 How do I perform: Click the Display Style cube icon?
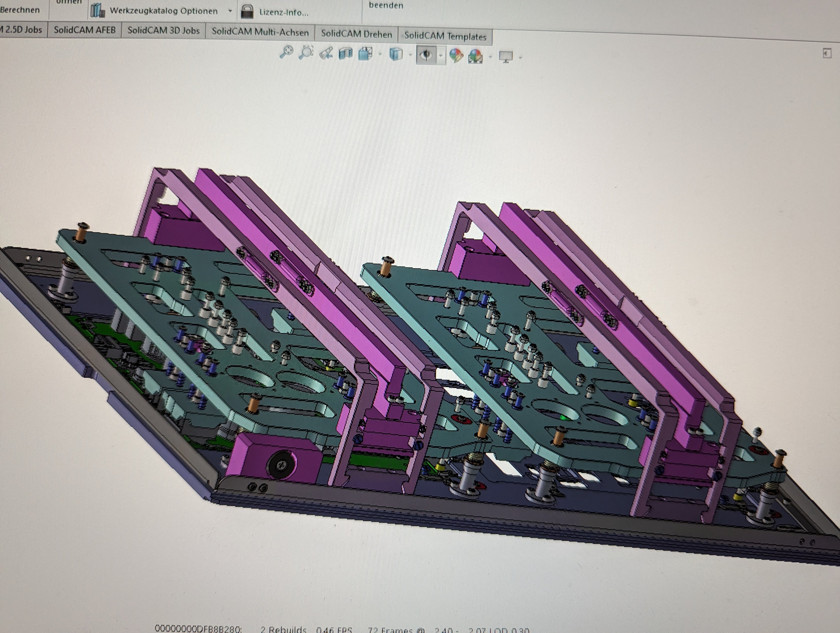396,54
